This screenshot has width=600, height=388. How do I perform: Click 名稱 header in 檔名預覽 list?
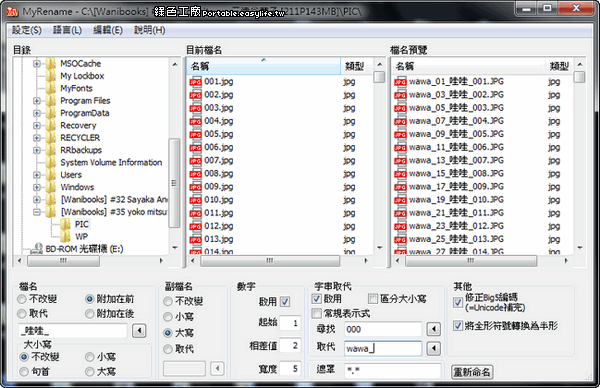click(468, 66)
